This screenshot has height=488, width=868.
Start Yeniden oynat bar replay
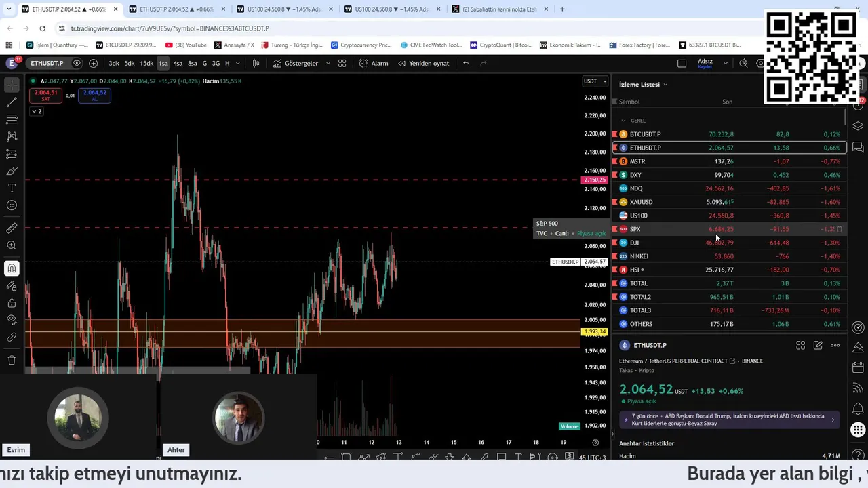pos(423,63)
